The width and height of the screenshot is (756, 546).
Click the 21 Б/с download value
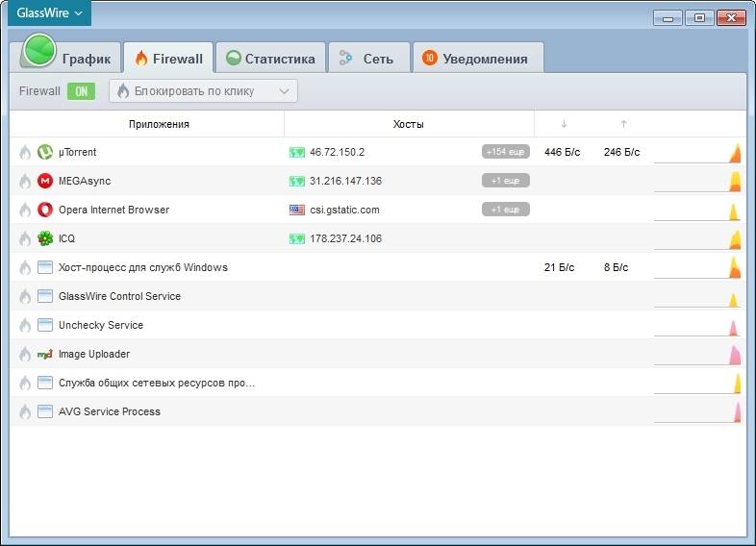click(559, 267)
